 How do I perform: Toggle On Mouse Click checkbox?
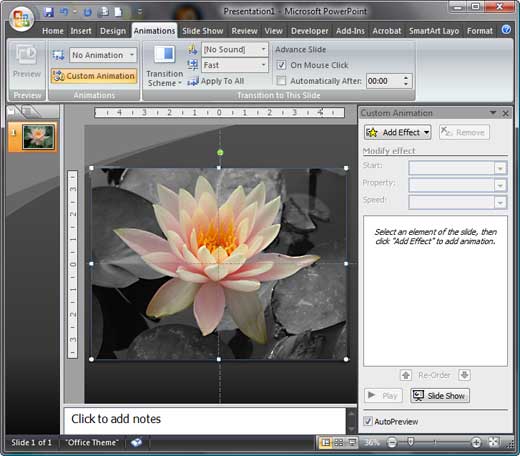pyautogui.click(x=281, y=65)
